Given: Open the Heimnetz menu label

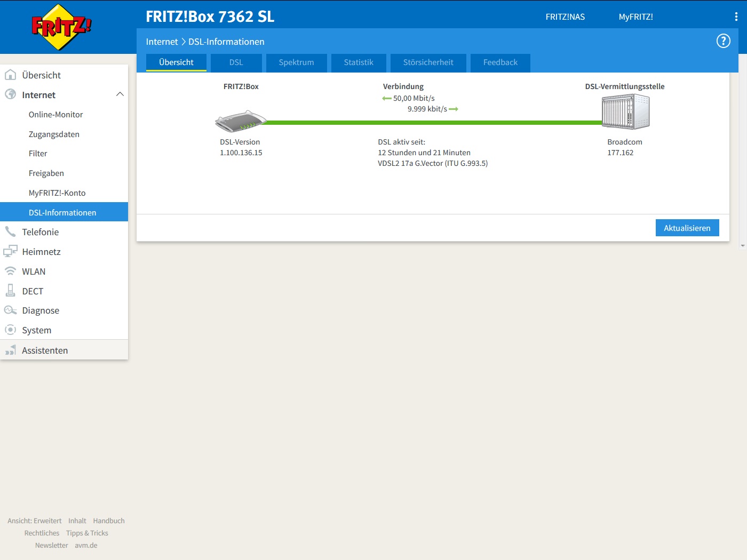Looking at the screenshot, I should point(41,252).
